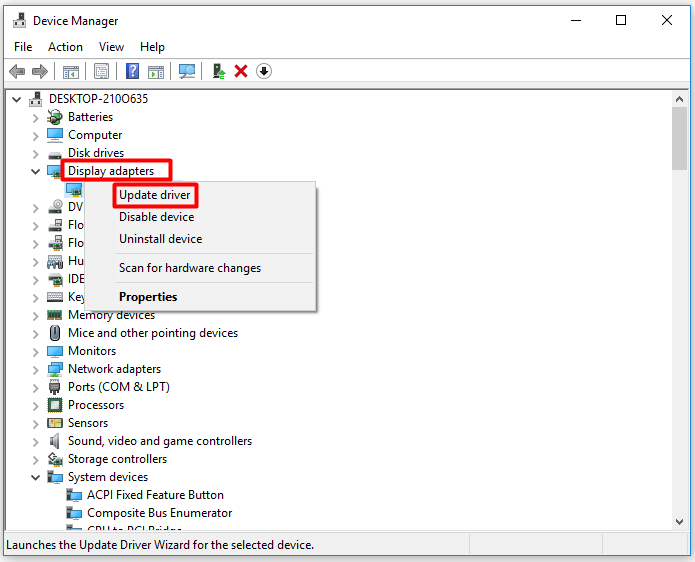Click the Back arrow toolbar icon
This screenshot has width=695, height=562.
17,71
